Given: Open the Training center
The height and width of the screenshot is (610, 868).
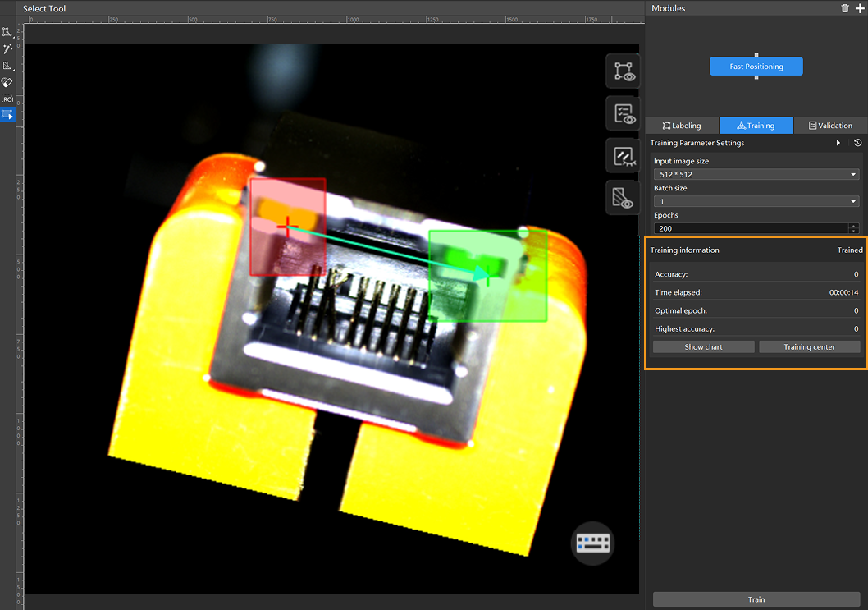Looking at the screenshot, I should [809, 347].
